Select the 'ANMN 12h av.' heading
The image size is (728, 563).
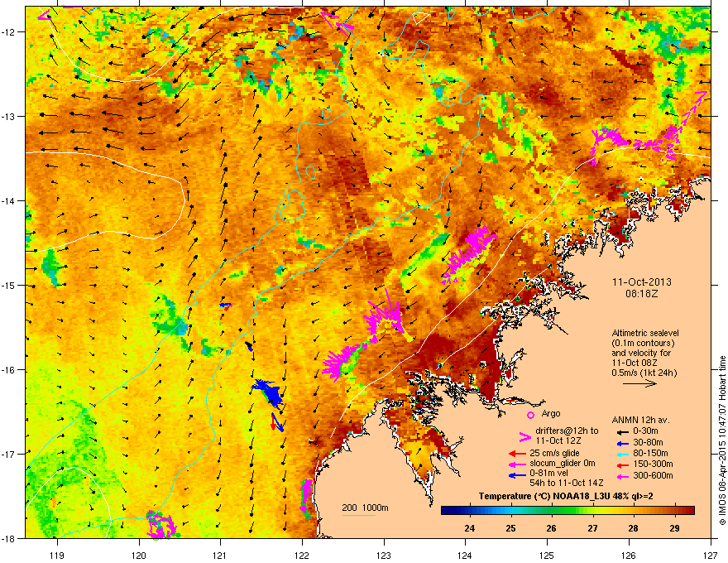click(x=640, y=420)
